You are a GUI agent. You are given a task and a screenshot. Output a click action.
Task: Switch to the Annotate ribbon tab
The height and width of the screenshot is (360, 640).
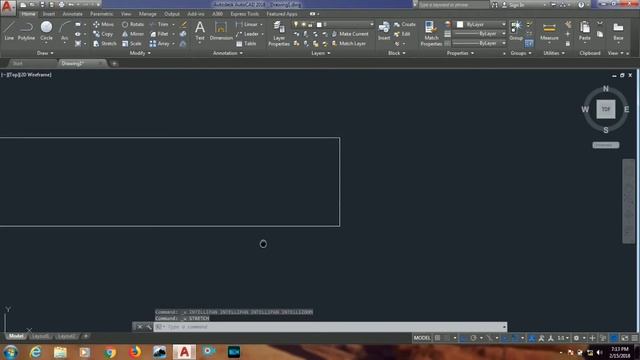tap(72, 14)
